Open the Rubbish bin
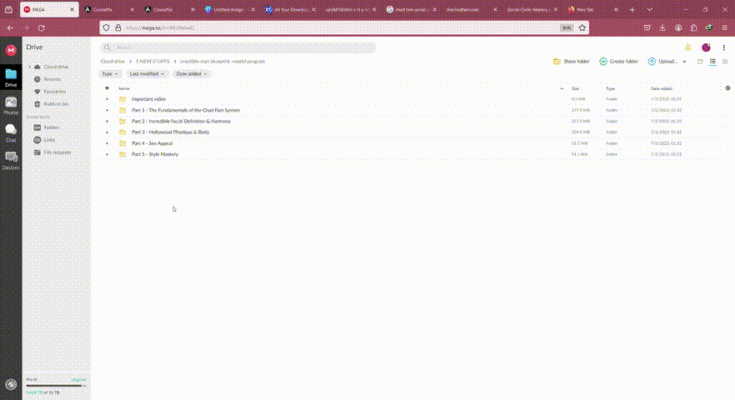Screen dimensions: 735x400 point(52,103)
